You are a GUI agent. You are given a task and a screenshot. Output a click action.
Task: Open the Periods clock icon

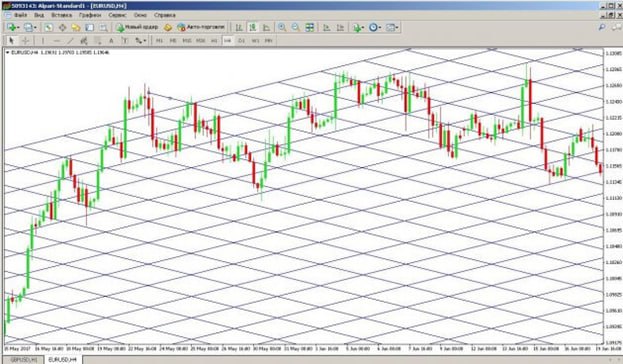[x=373, y=27]
